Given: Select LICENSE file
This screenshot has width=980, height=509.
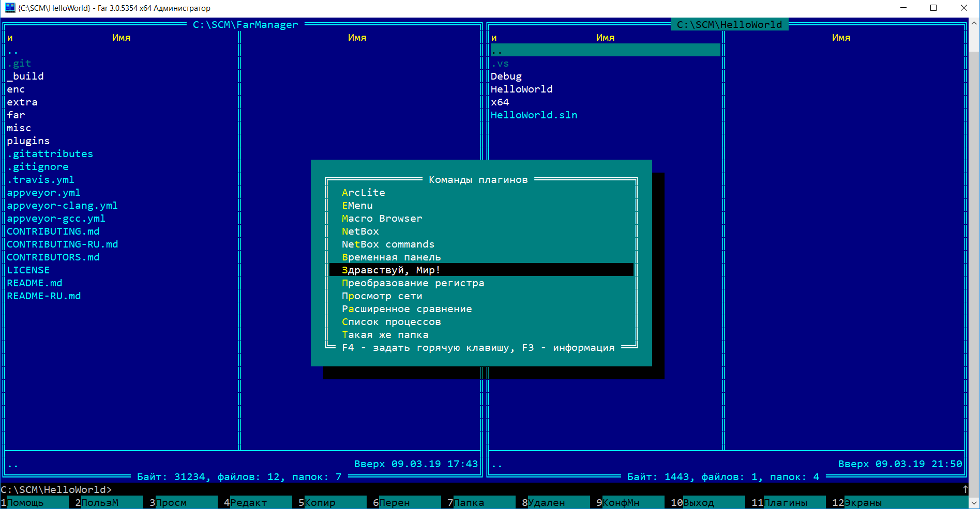Looking at the screenshot, I should (x=28, y=270).
